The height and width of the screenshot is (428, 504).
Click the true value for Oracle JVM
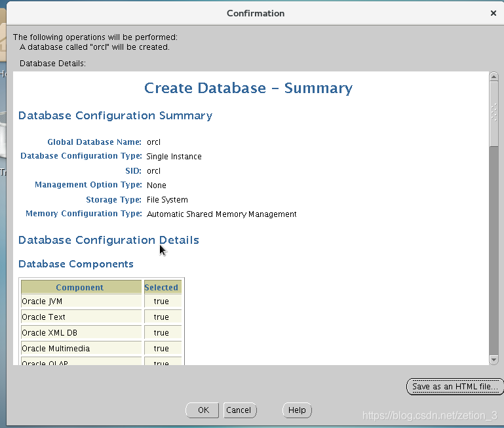pos(161,302)
